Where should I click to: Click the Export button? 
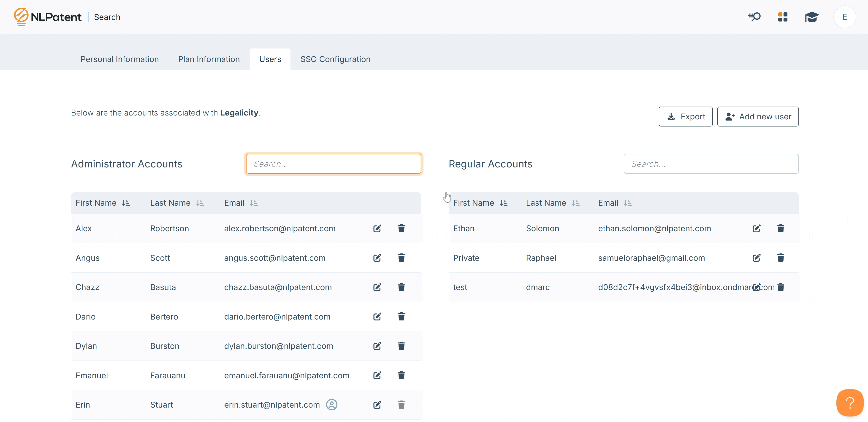point(685,116)
